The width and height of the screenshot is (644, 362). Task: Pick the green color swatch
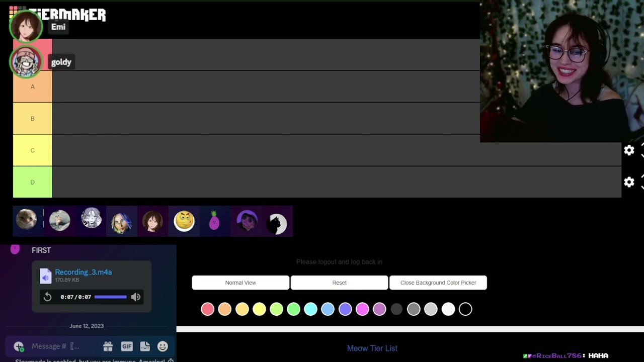click(x=293, y=309)
